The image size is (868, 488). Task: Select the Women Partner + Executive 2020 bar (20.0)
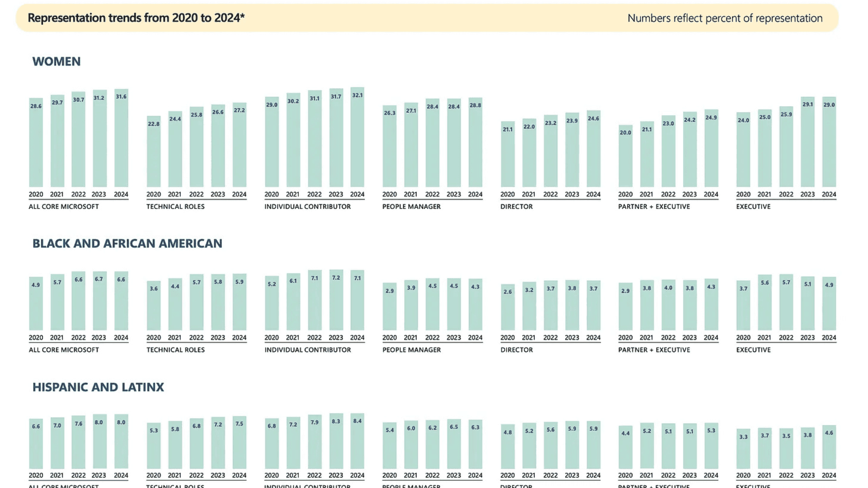625,156
